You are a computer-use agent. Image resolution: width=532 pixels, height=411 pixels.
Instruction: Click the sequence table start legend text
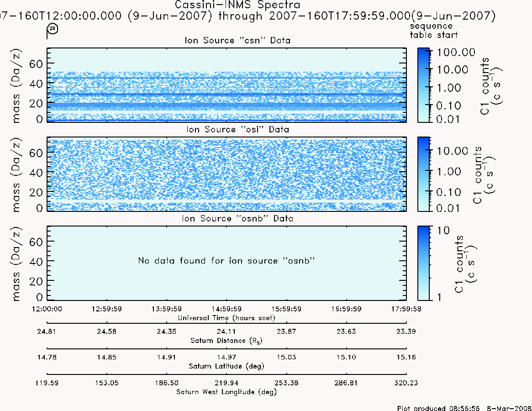[434, 31]
